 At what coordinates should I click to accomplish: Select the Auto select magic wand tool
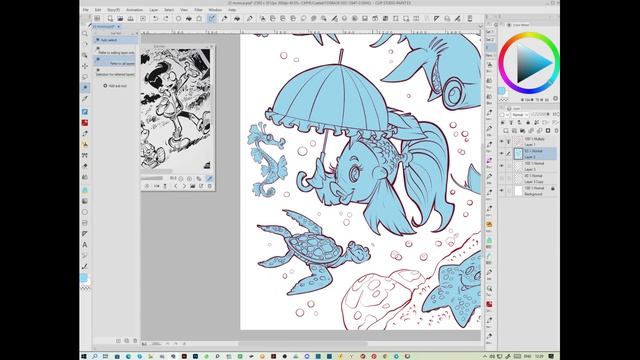[x=85, y=87]
